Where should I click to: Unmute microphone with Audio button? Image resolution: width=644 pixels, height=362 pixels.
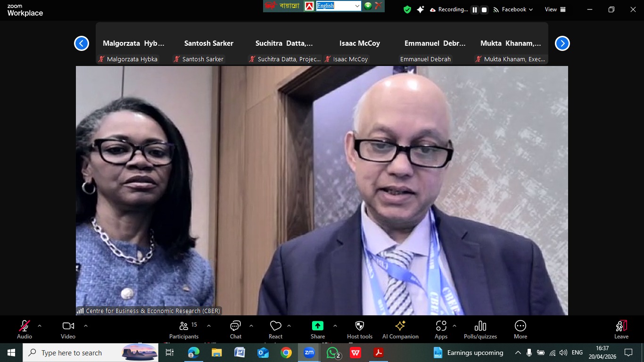[x=25, y=329]
